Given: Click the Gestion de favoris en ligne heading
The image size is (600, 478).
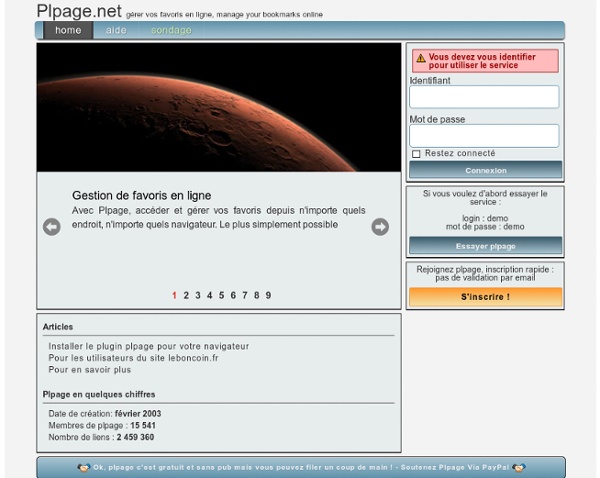Looking at the screenshot, I should tap(142, 196).
